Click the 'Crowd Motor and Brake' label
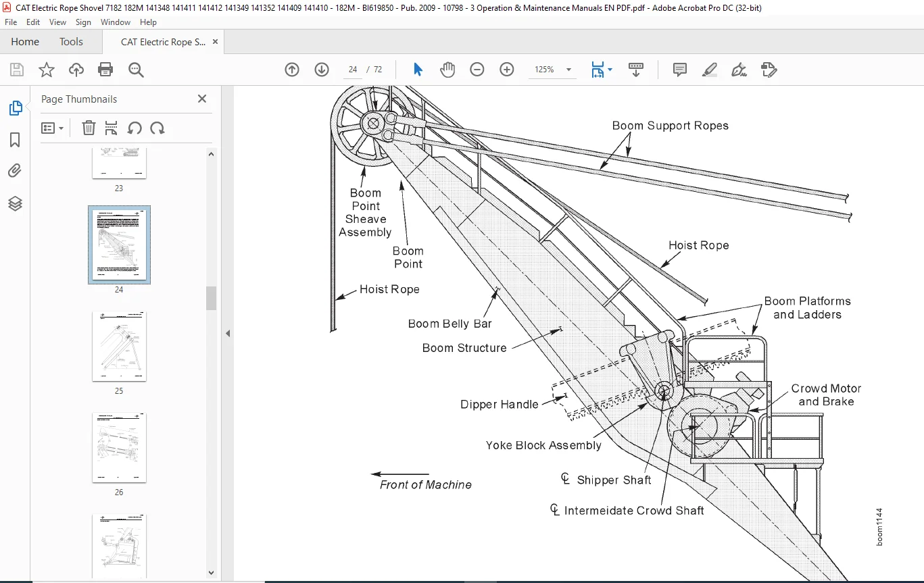924x583 pixels. pyautogui.click(x=827, y=395)
